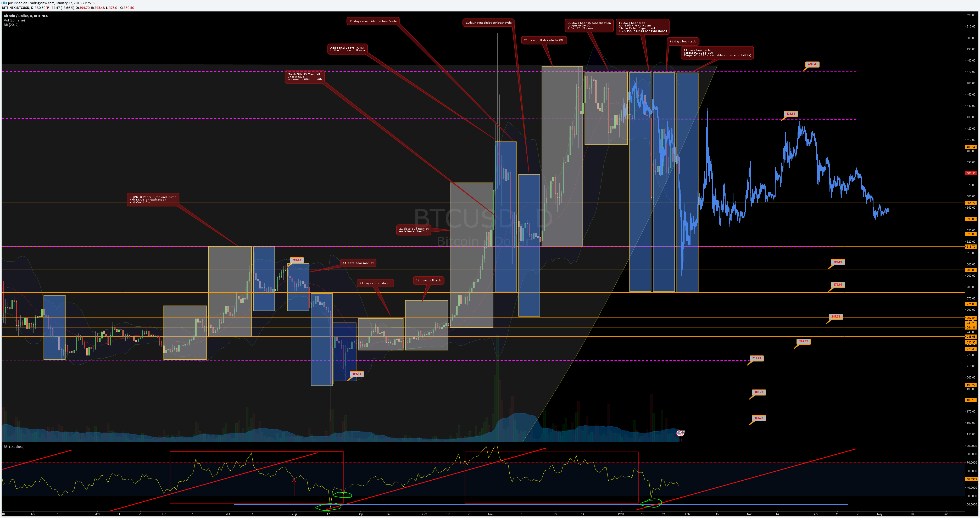980x518 pixels.
Task: Click the EliX author name in header
Action: tap(4, 3)
